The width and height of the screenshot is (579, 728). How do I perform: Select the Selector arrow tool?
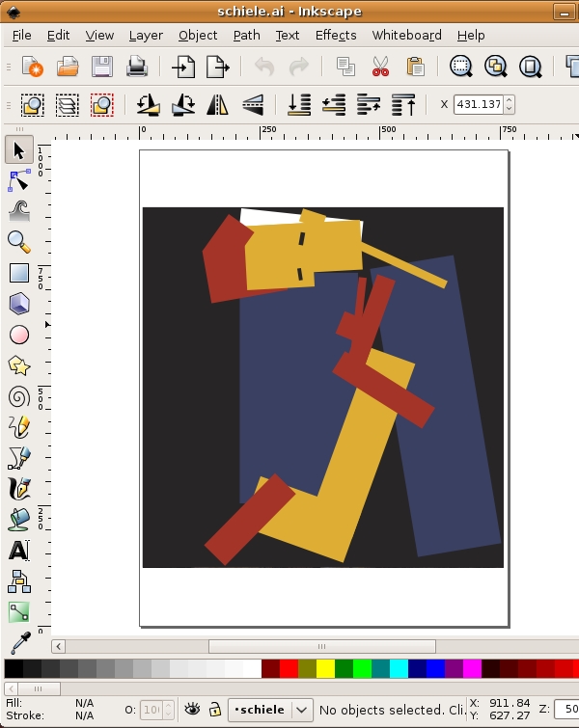pyautogui.click(x=19, y=150)
